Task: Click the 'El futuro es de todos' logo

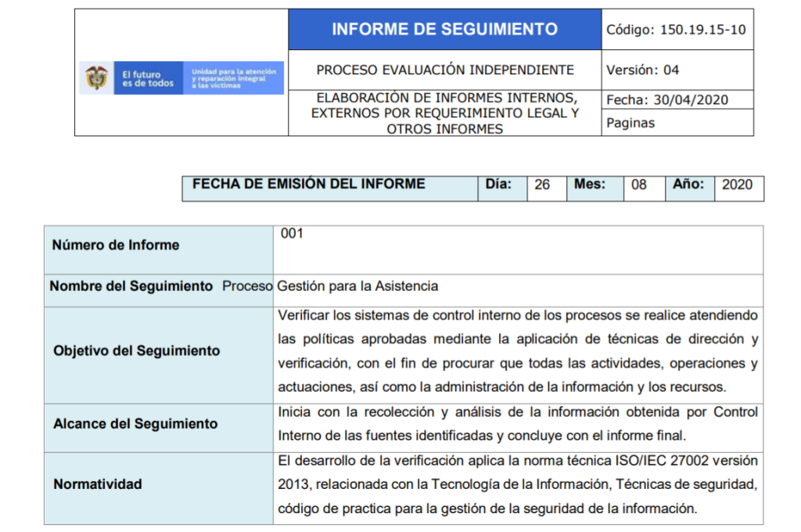Action: pos(148,79)
